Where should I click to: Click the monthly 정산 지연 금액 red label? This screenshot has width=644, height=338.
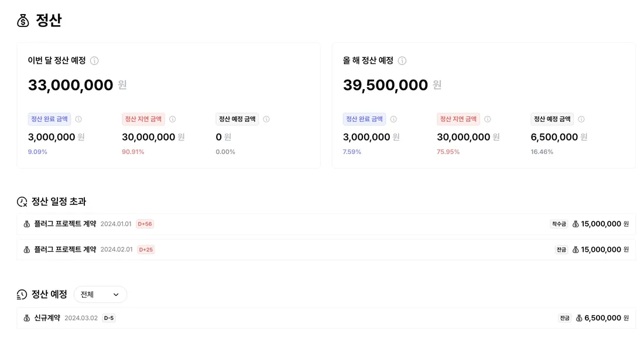pos(143,120)
